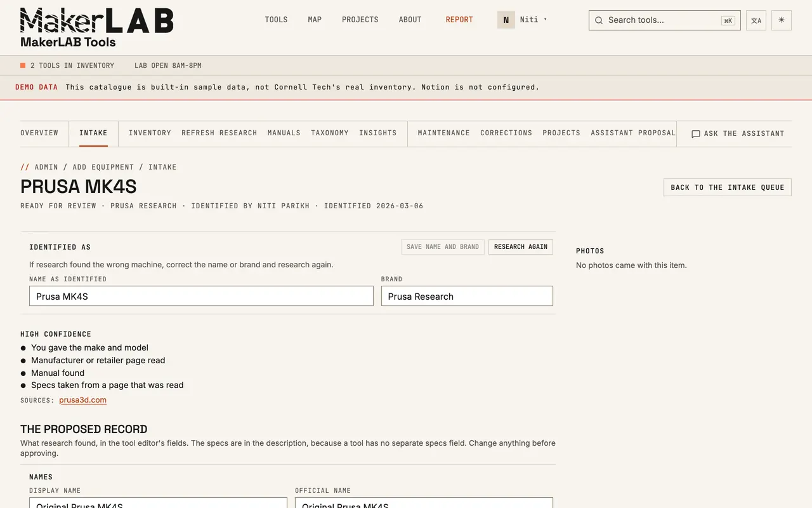This screenshot has height=508, width=812.
Task: Open the Tools menu item
Action: click(x=276, y=20)
